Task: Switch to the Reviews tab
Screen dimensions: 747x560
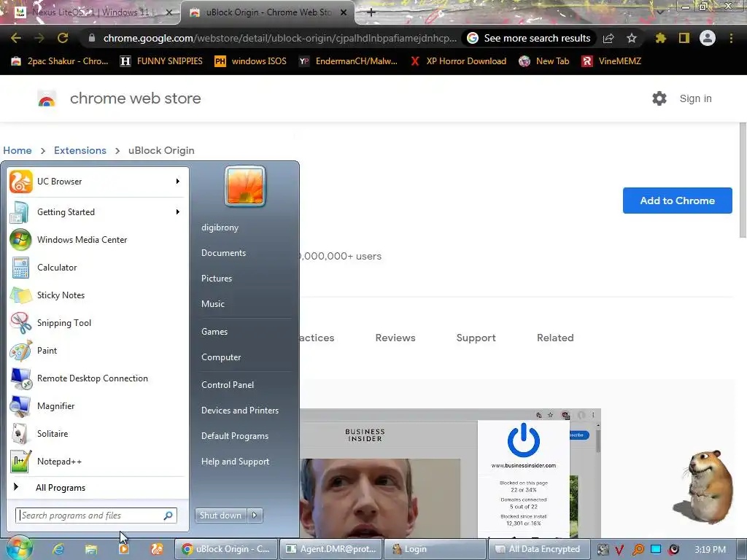Action: click(x=395, y=338)
